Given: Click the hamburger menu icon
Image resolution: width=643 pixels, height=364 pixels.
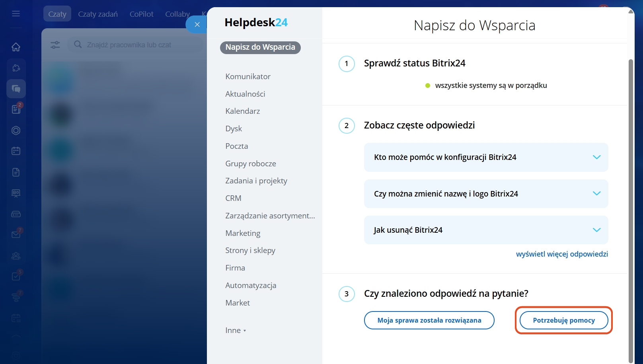Looking at the screenshot, I should click(16, 14).
